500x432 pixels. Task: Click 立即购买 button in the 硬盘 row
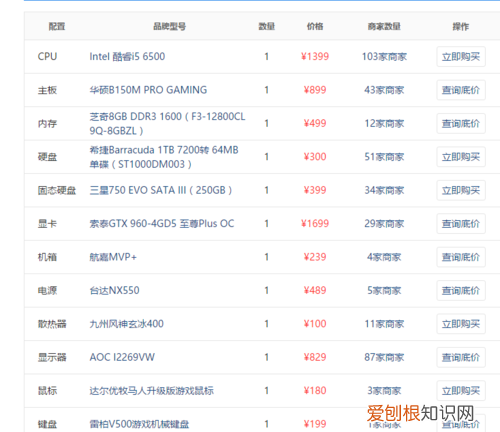(x=461, y=157)
